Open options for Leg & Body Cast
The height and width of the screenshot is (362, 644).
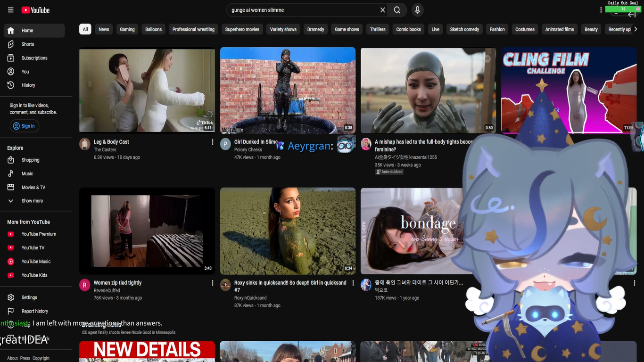click(x=213, y=142)
